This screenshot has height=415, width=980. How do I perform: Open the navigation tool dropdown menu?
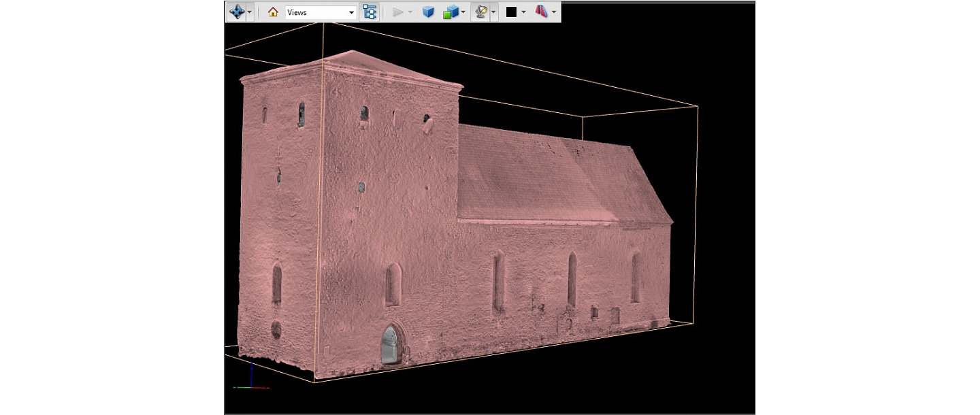tap(249, 11)
